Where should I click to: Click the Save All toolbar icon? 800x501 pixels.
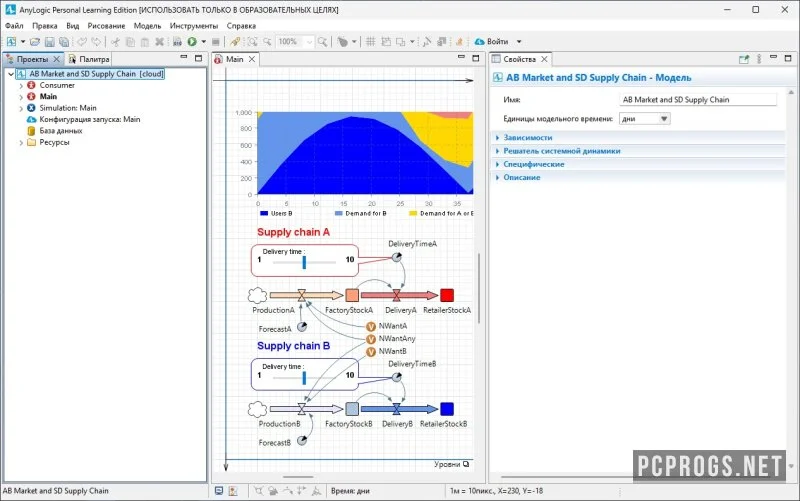click(64, 41)
